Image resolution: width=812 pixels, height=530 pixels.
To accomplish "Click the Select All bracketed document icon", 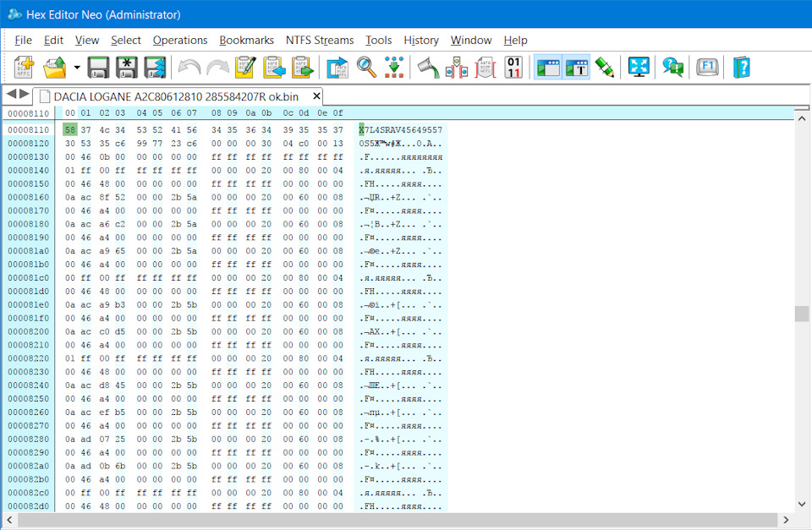I will [x=486, y=68].
